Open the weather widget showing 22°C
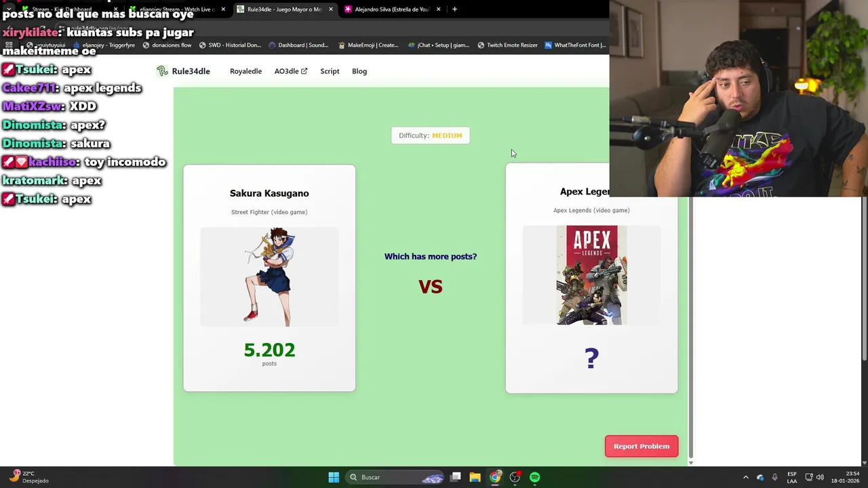Image resolution: width=868 pixels, height=488 pixels. (x=29, y=477)
